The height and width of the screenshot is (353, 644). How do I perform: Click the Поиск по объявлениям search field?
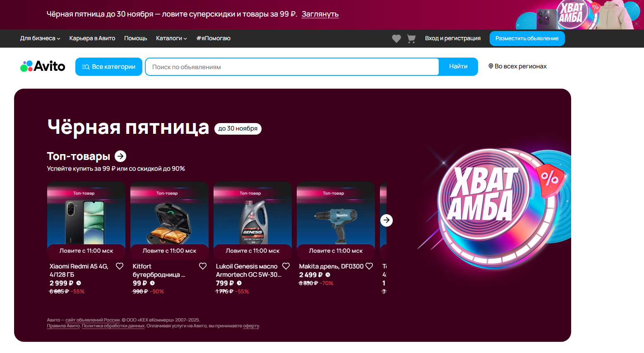click(292, 67)
